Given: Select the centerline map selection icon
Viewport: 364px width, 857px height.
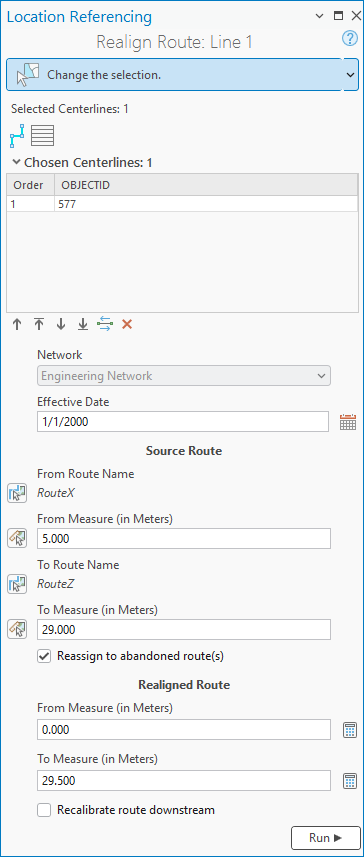Looking at the screenshot, I should click(17, 136).
